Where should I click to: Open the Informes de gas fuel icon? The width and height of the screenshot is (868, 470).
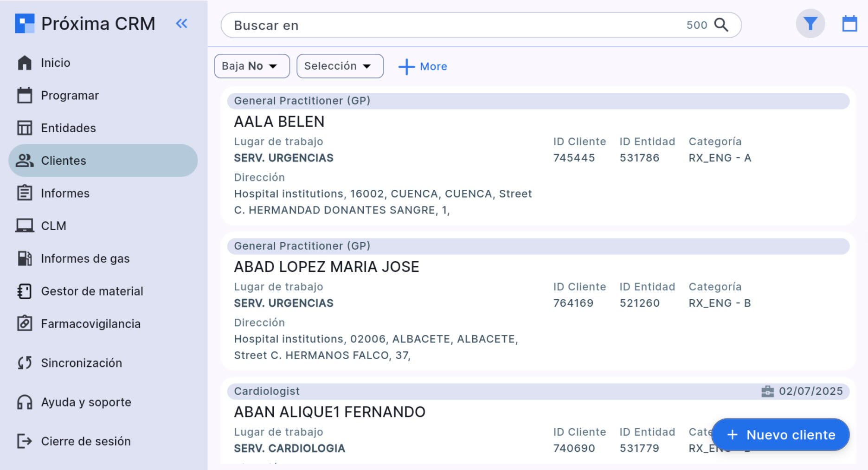pos(25,258)
